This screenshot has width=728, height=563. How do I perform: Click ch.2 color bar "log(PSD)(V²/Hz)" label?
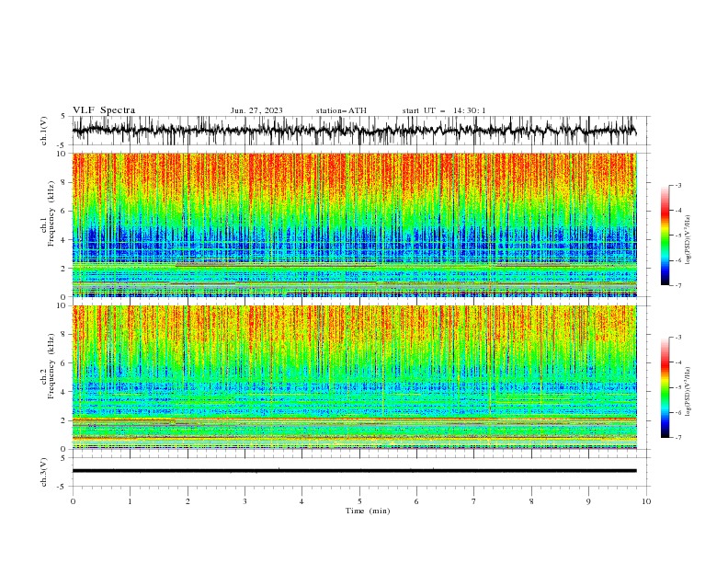(x=688, y=392)
